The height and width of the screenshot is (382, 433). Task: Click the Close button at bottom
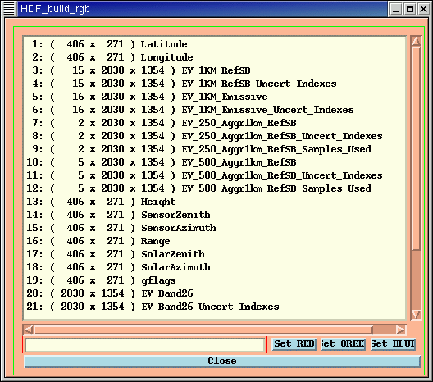[222, 361]
